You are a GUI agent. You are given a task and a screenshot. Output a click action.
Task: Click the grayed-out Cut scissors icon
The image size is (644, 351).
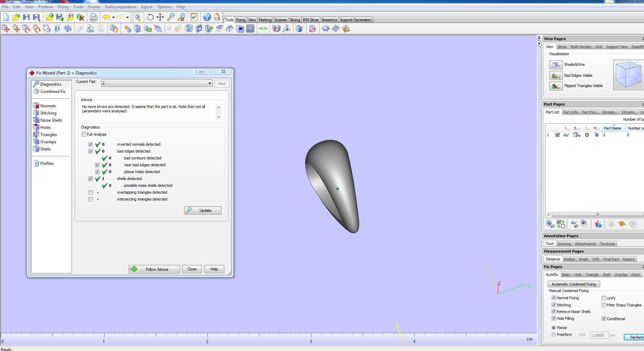point(80,29)
